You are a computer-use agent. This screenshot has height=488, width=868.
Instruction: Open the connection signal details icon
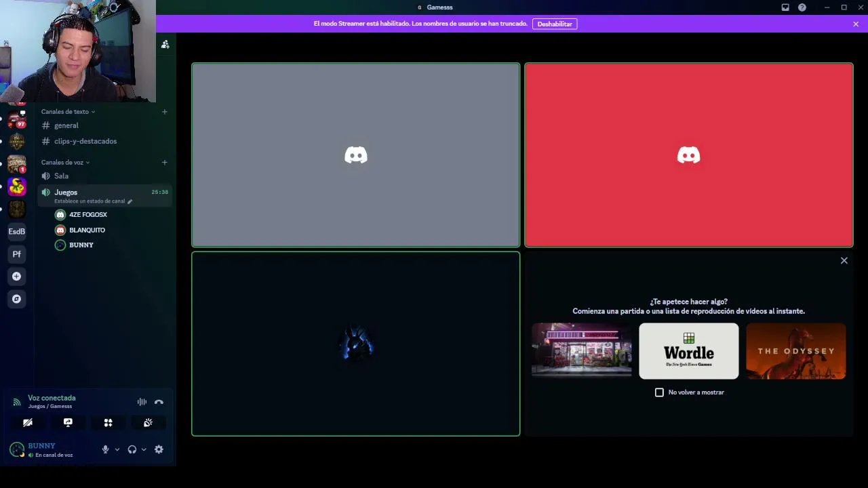tap(17, 402)
